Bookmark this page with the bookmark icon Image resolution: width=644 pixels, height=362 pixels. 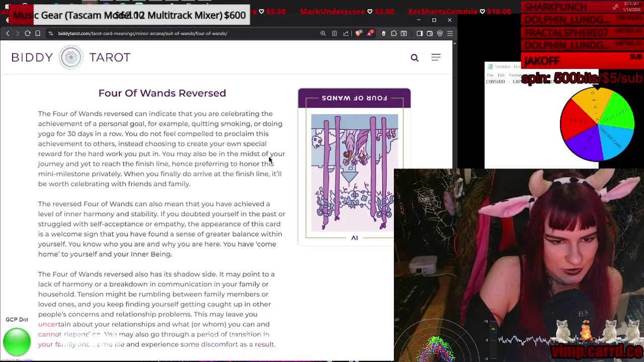coord(38,33)
